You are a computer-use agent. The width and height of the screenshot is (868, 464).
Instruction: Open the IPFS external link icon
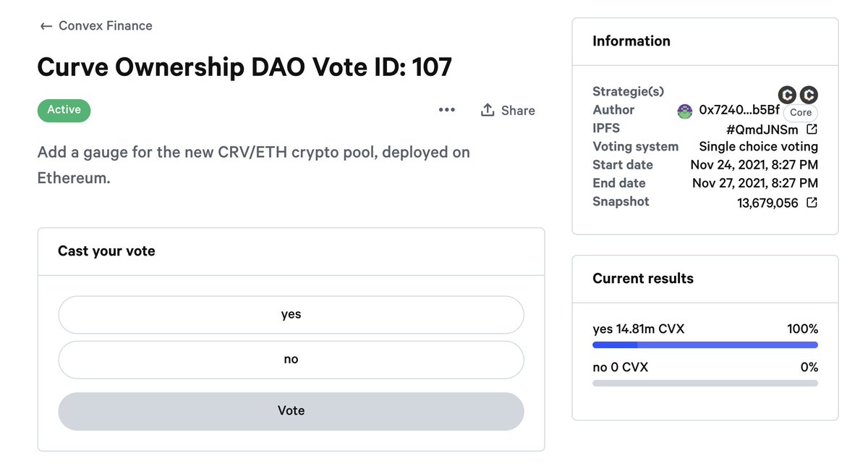point(812,130)
